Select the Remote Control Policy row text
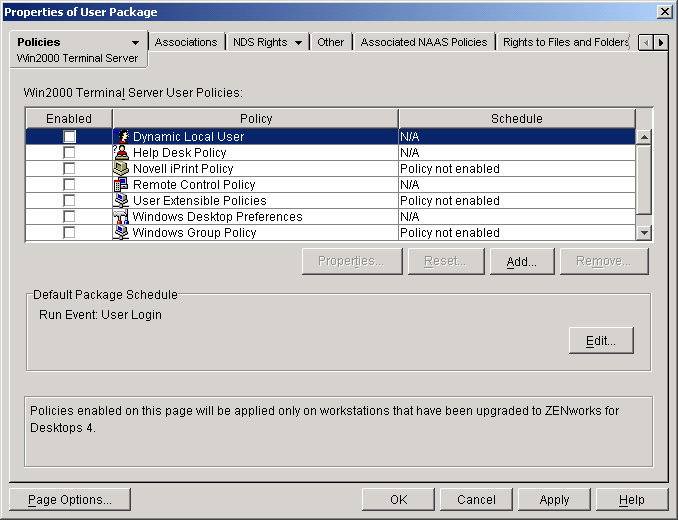Image resolution: width=678 pixels, height=520 pixels. 194,185
